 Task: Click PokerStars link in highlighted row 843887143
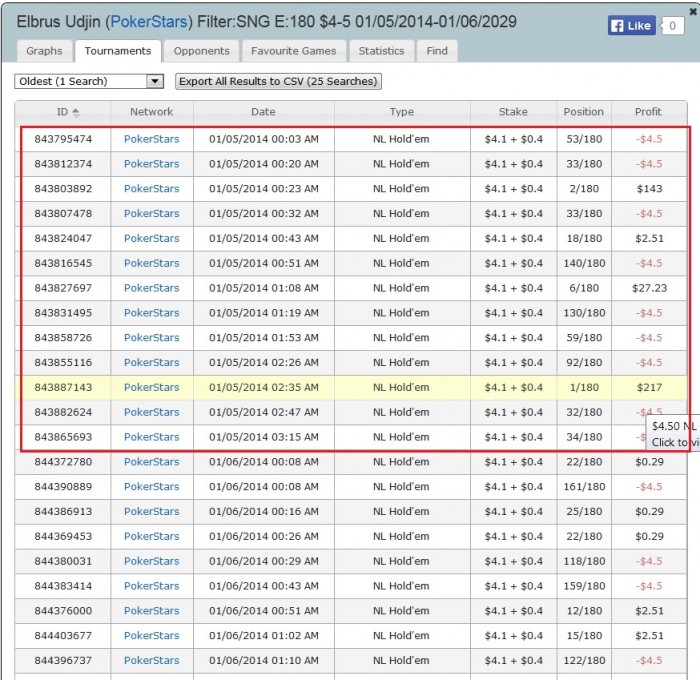pos(151,387)
